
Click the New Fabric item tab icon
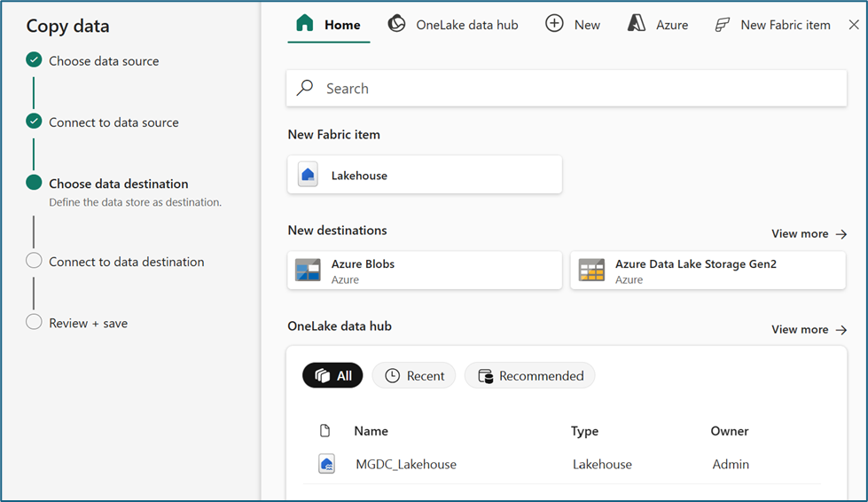[723, 25]
